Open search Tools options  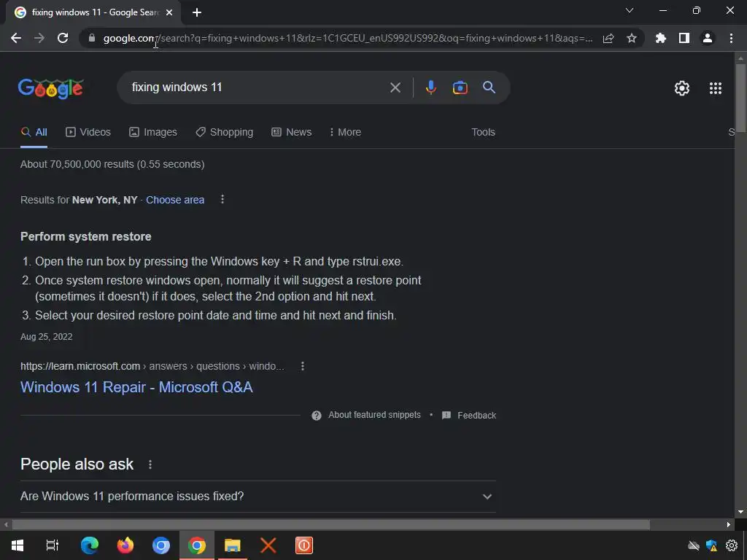tap(483, 132)
